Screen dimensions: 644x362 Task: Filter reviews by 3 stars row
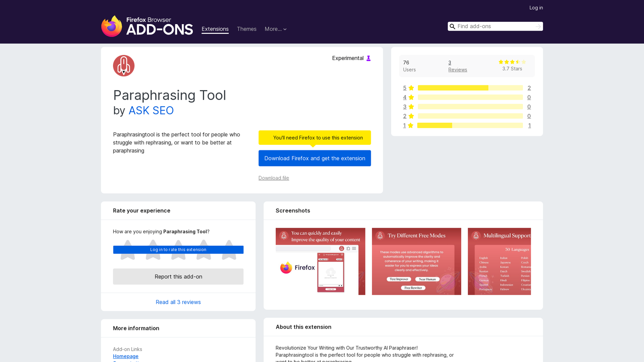click(467, 107)
